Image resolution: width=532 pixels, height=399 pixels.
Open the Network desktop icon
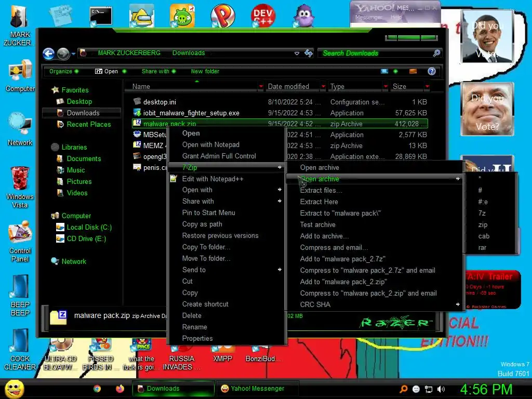[20, 129]
